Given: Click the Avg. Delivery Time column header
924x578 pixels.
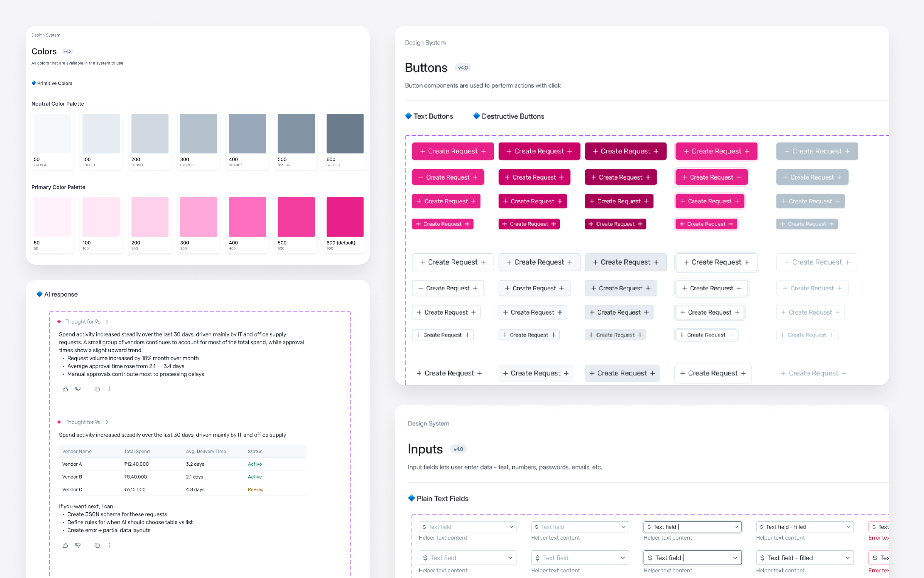Looking at the screenshot, I should [x=206, y=451].
